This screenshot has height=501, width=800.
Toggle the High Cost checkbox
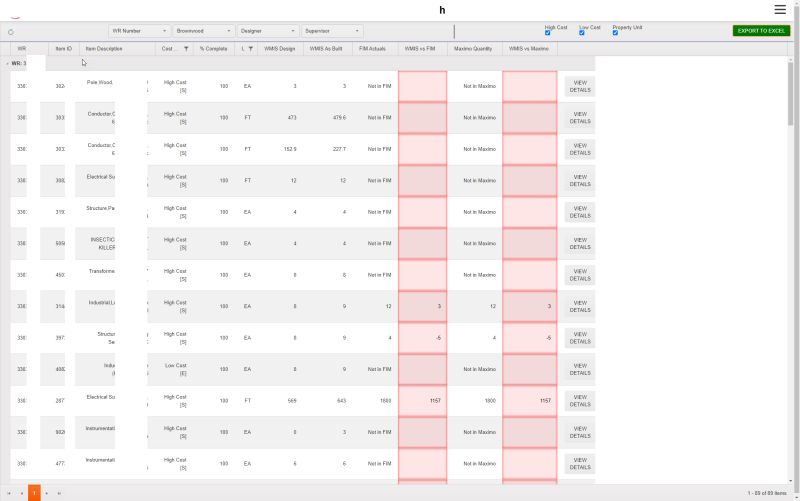coord(547,33)
